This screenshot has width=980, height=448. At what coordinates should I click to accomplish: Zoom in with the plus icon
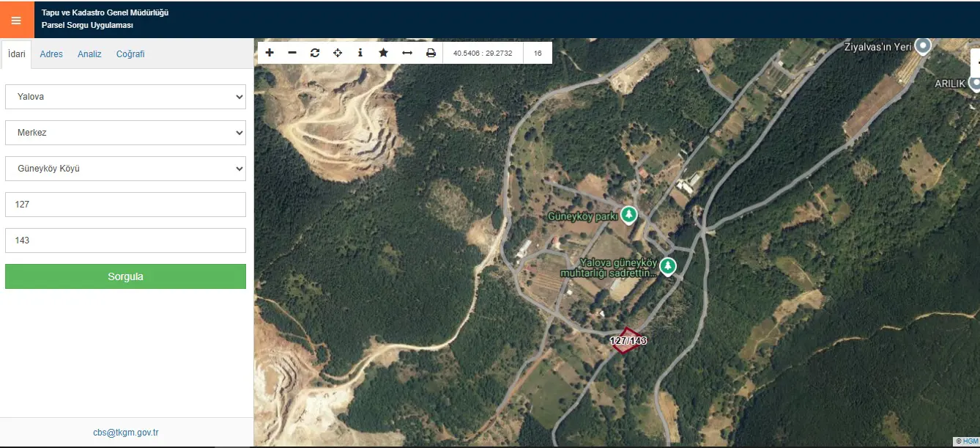pos(270,53)
